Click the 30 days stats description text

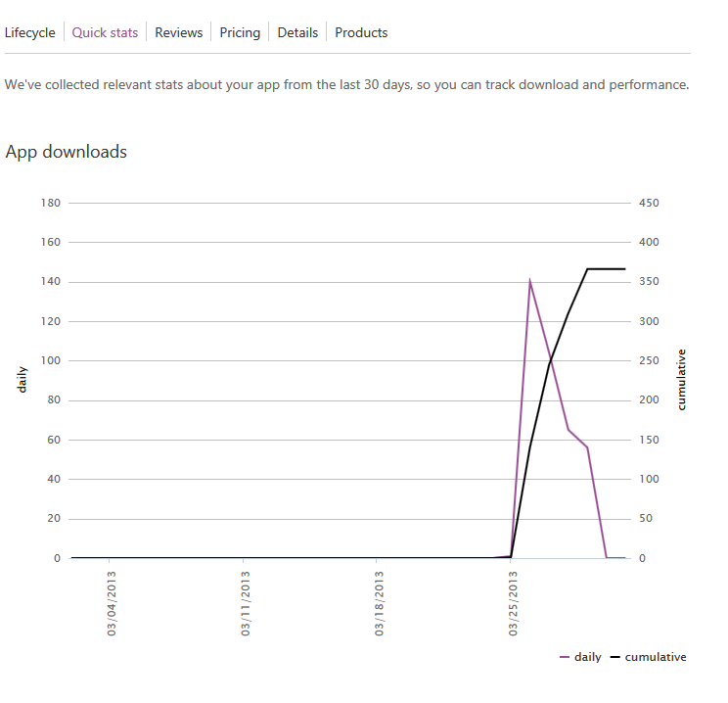tap(346, 84)
